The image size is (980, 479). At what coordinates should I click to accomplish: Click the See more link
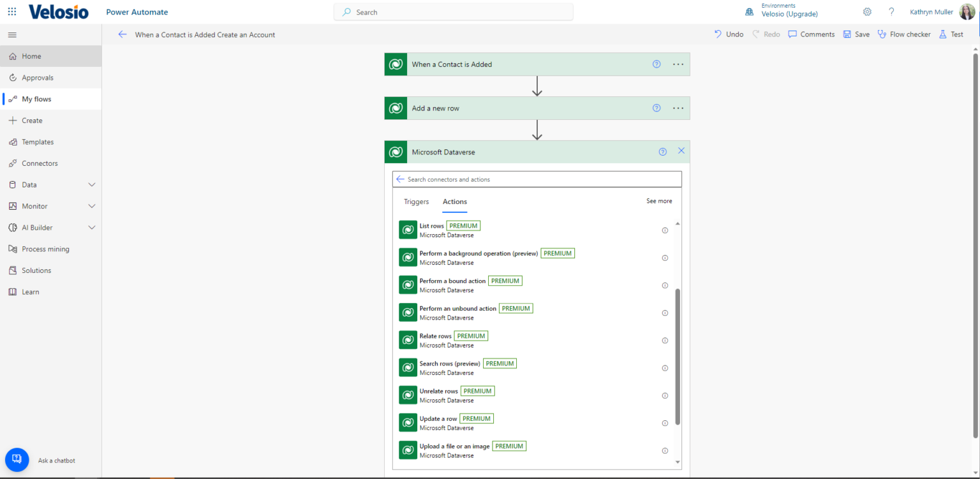[659, 200]
